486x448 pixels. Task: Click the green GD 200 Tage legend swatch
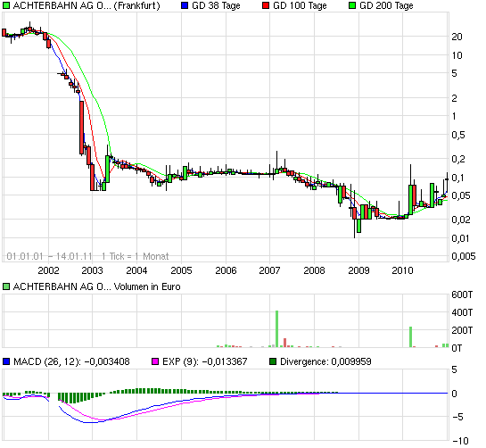tap(352, 5)
